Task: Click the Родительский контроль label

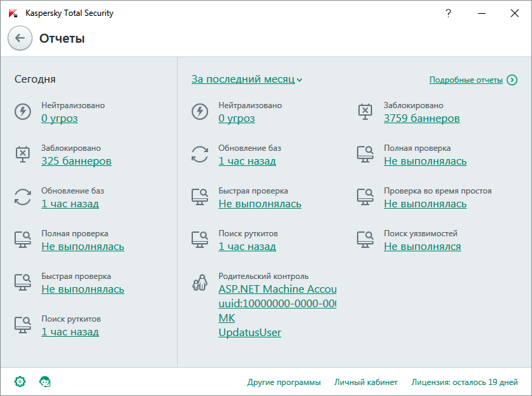Action: pos(264,276)
